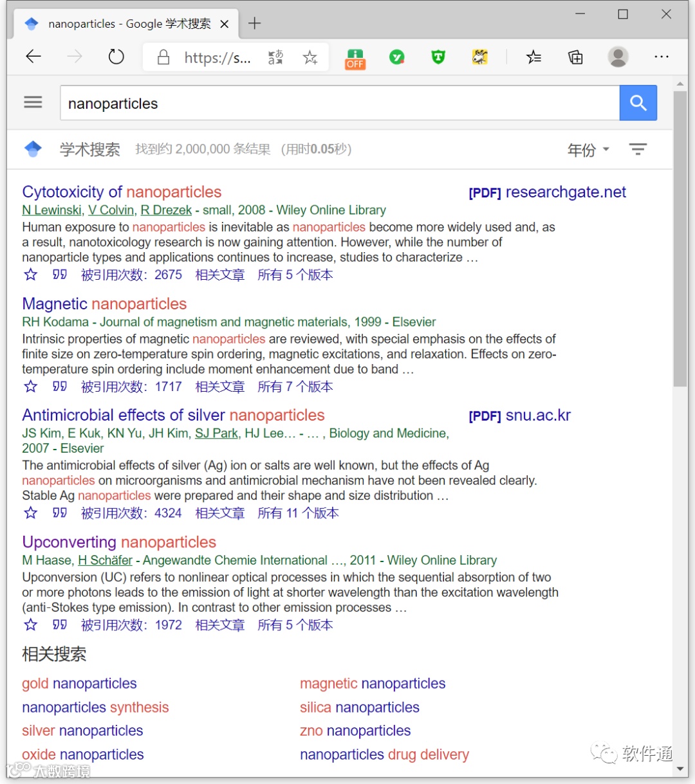This screenshot has height=784, width=695.
Task: Save Cytotoxicity of nanoparticles with star
Action: (x=30, y=275)
